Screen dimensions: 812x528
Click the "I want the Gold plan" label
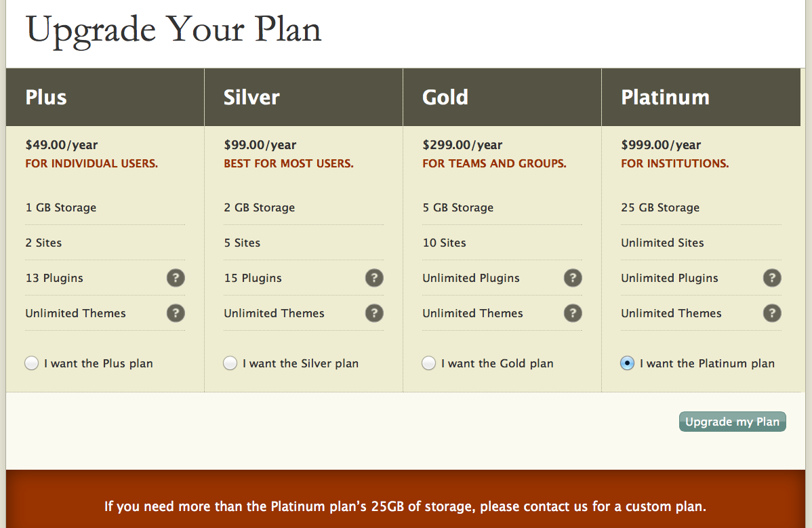[x=497, y=363]
